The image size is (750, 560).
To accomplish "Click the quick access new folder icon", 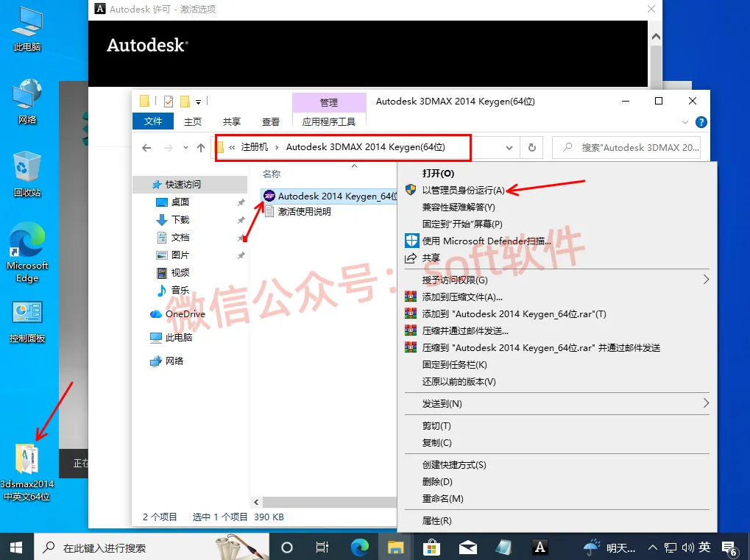I will [x=185, y=102].
